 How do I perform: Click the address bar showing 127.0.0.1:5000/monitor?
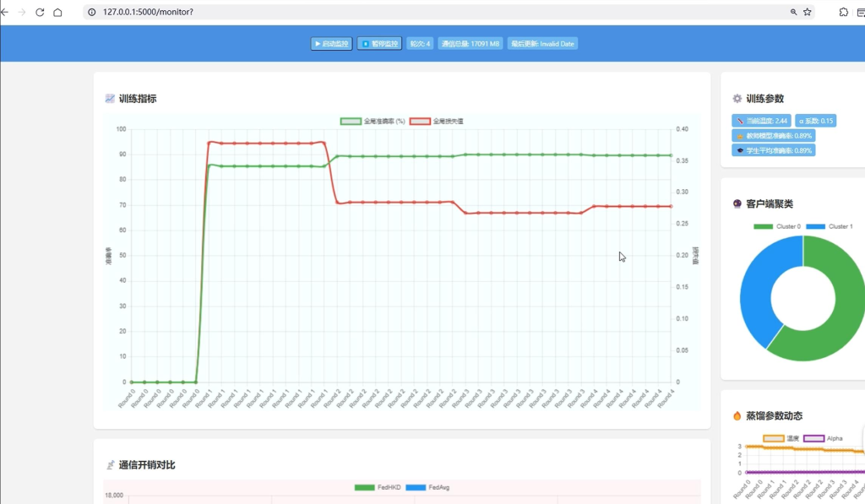pyautogui.click(x=422, y=13)
